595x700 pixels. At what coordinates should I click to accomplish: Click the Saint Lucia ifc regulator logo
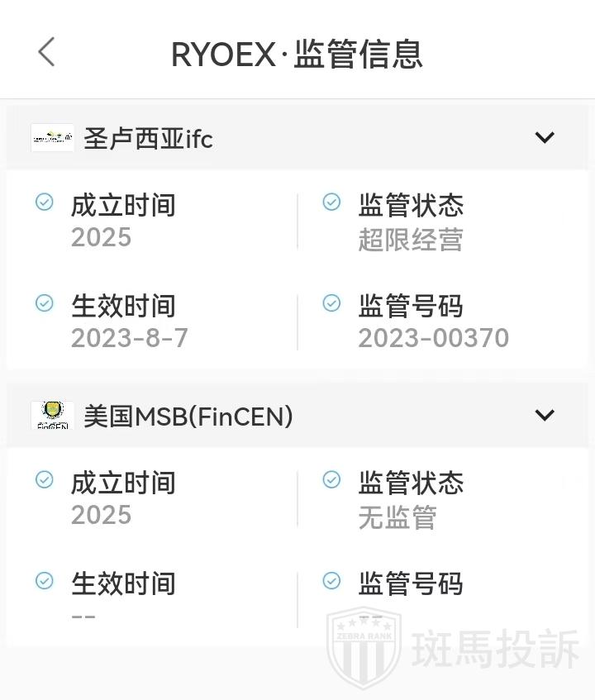(x=52, y=138)
